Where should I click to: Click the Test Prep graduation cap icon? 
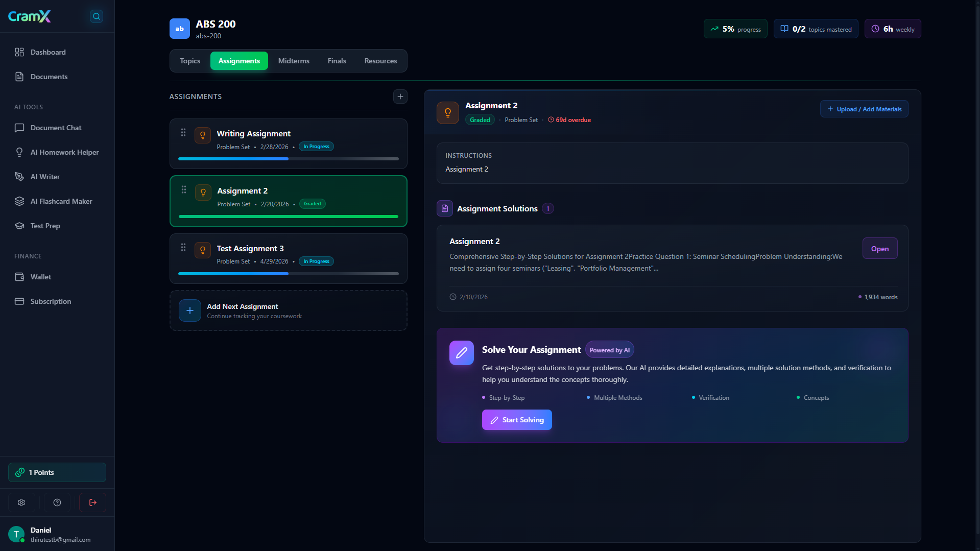[19, 226]
